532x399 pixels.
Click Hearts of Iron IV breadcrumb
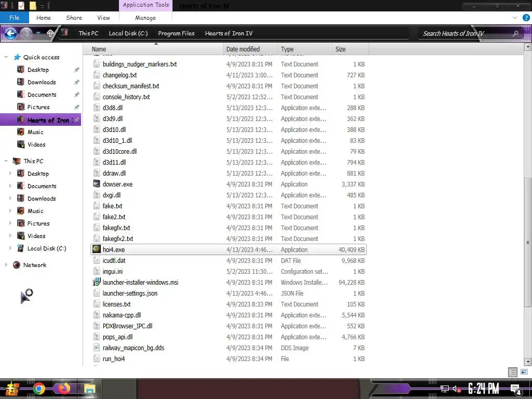click(x=229, y=33)
